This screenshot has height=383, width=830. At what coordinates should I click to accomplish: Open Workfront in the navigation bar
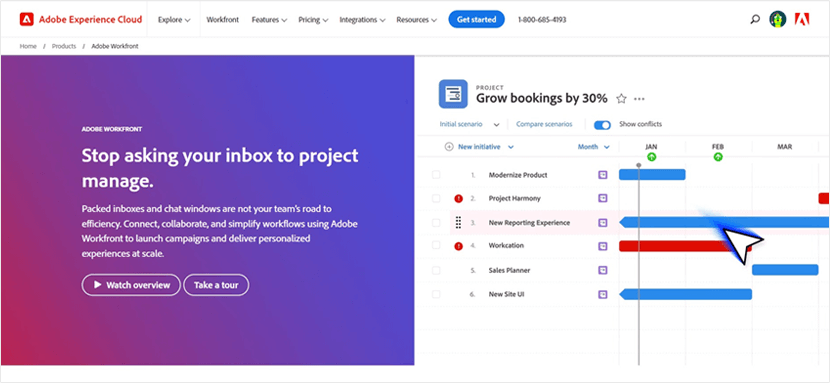[x=223, y=20]
